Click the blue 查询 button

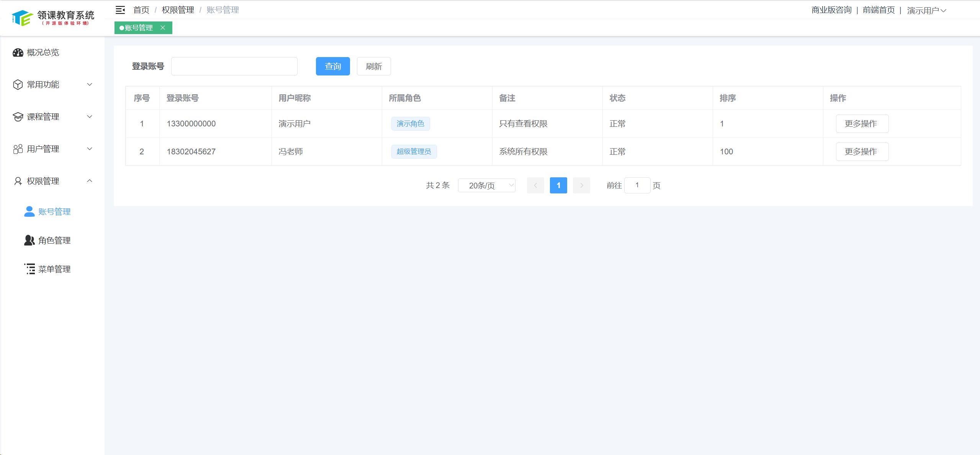332,66
